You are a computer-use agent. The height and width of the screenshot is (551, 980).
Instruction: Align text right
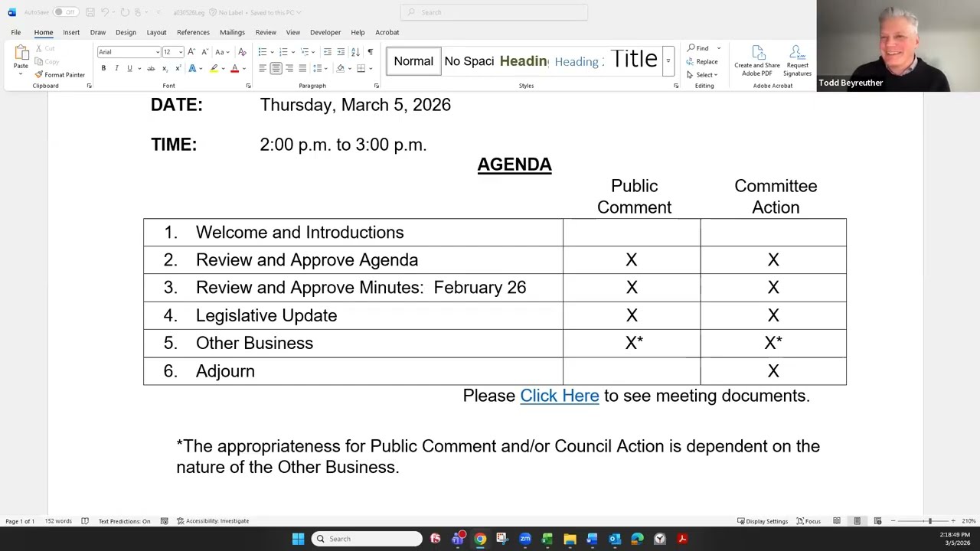pos(289,68)
